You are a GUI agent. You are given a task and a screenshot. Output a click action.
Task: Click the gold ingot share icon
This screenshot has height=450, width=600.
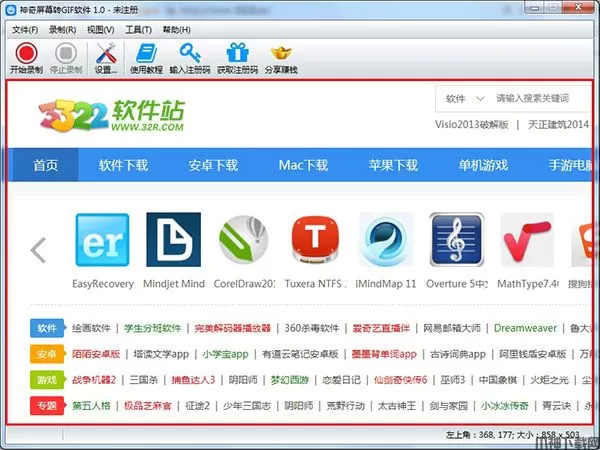pos(281,53)
